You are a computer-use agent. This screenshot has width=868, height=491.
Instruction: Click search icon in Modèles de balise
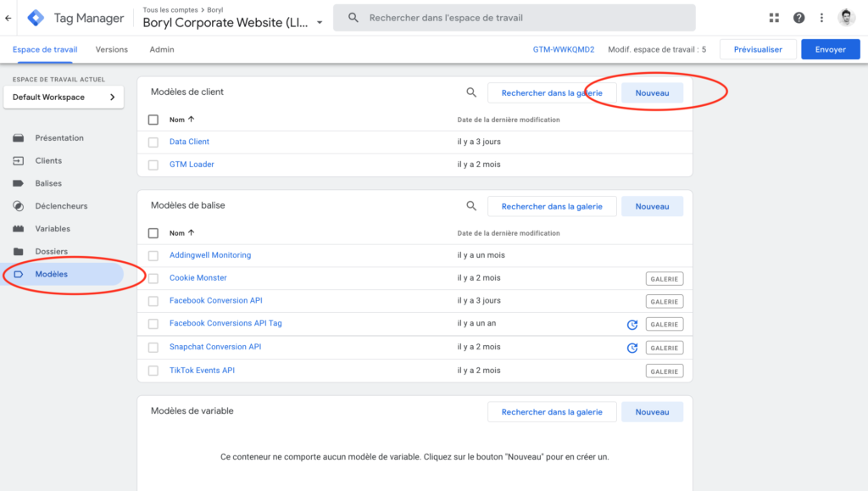click(471, 206)
